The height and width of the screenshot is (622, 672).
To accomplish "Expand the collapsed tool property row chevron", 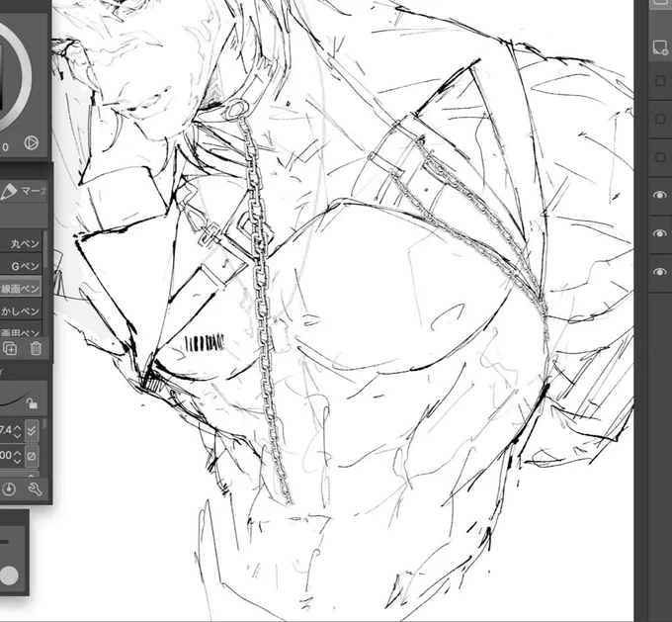I will [31, 476].
